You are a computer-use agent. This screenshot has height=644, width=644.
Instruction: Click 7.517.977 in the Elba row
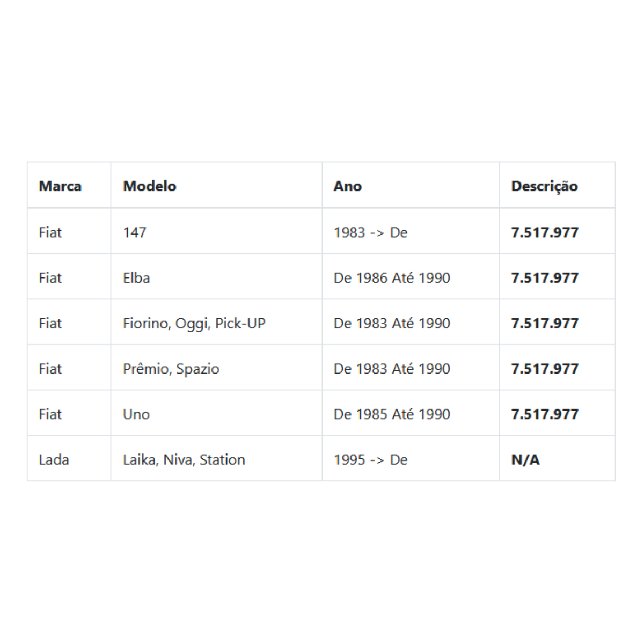[x=545, y=277]
